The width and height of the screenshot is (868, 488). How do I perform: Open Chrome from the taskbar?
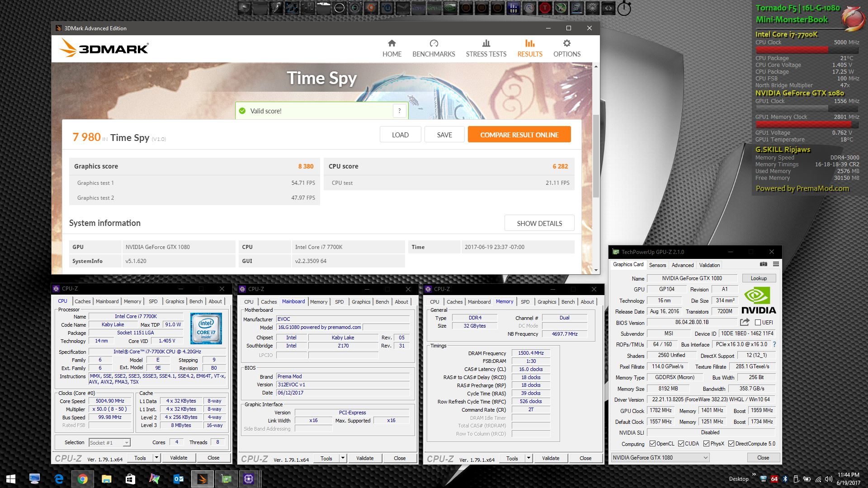click(x=82, y=479)
